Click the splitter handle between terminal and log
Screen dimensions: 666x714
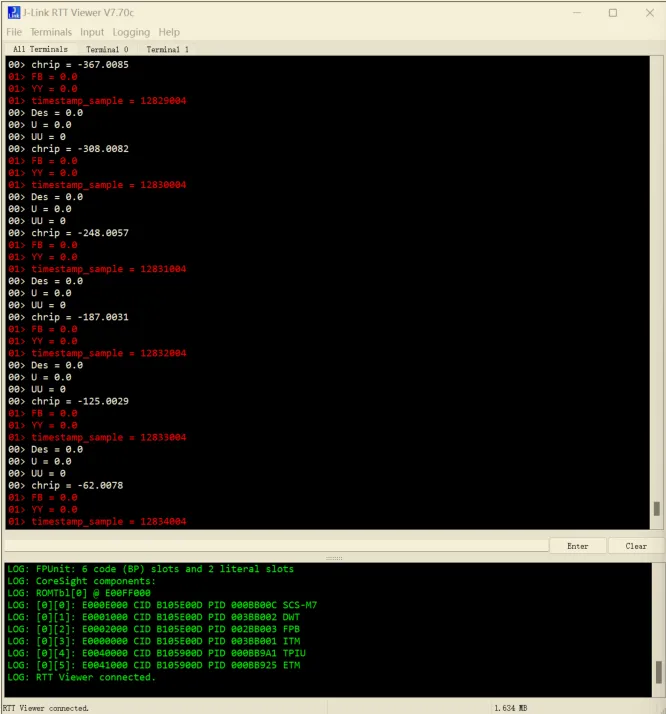pos(334,558)
